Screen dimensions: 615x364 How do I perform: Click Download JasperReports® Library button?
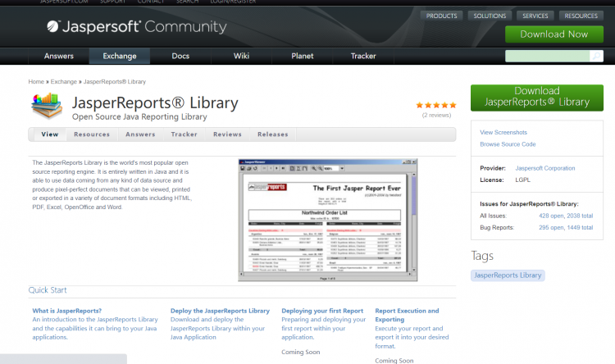537,98
